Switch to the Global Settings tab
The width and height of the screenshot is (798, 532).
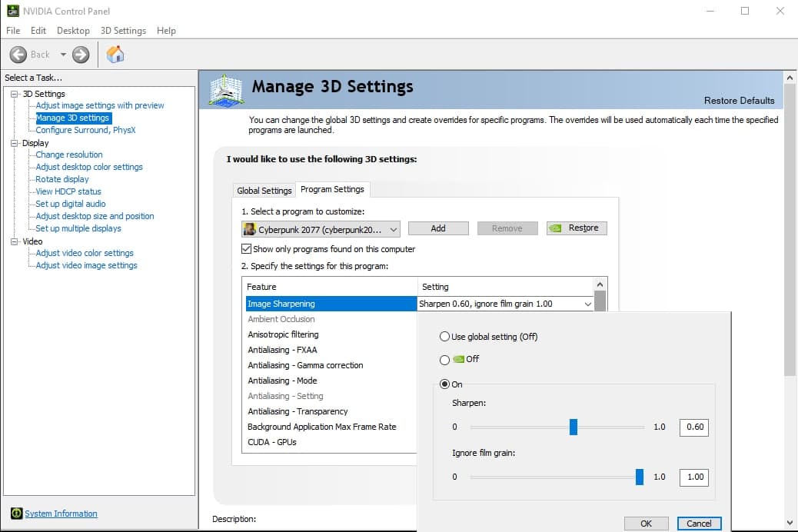(x=264, y=190)
